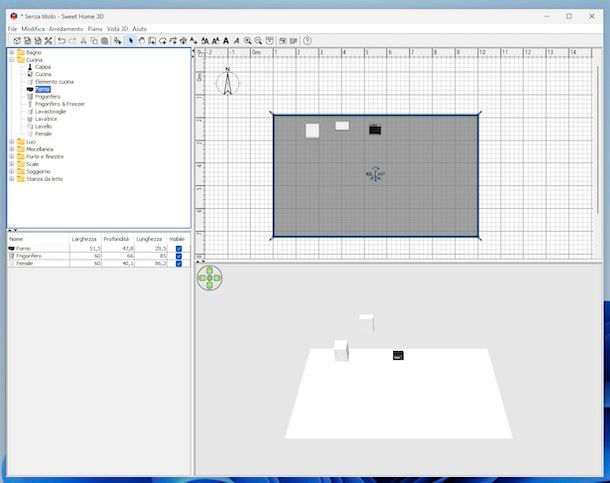Screen dimensions: 610x483
Task: Select the Create rooms tool
Action: tap(163, 40)
